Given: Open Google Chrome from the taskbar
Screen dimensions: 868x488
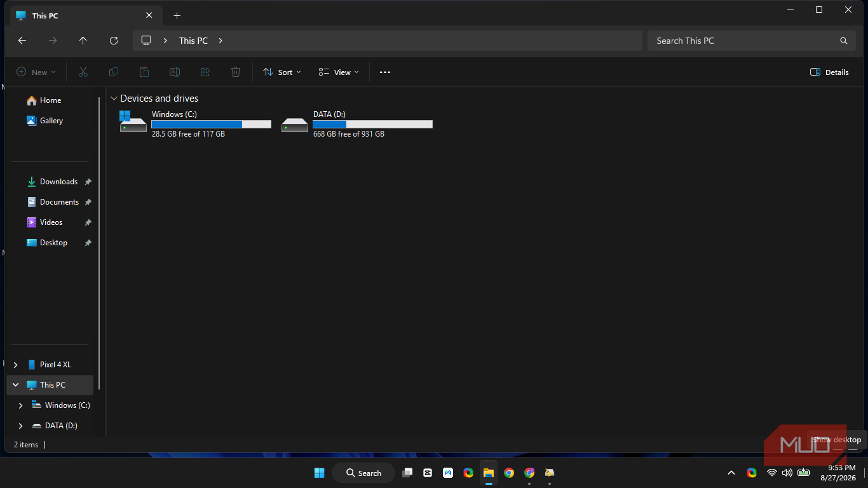Looking at the screenshot, I should (509, 473).
